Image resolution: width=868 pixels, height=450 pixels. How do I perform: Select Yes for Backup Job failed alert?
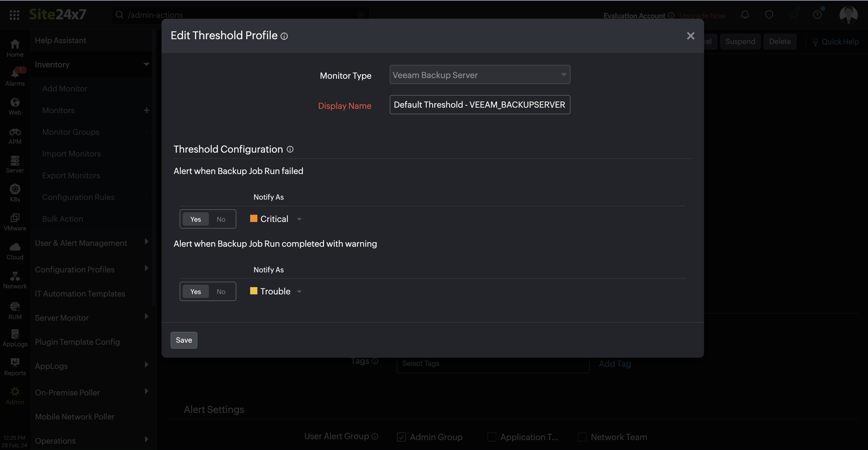click(x=195, y=219)
